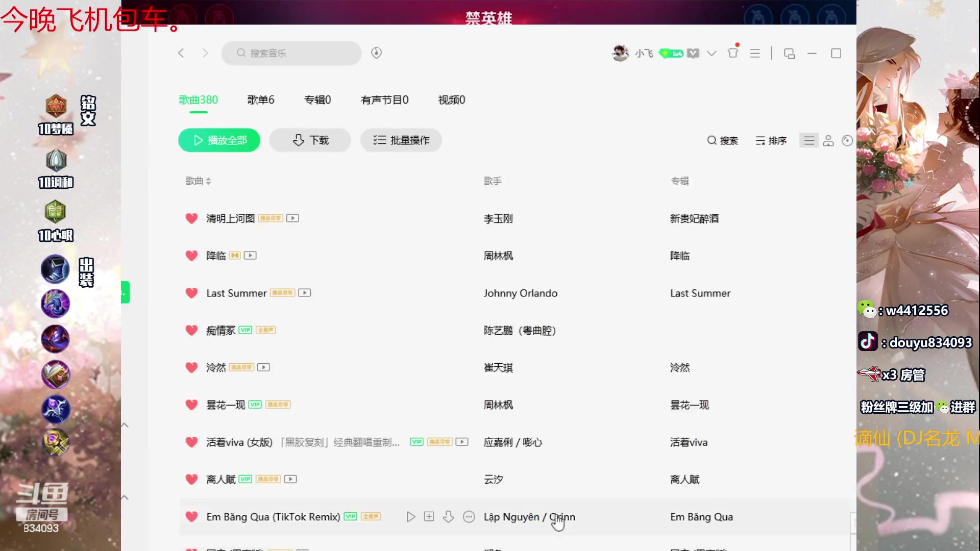Click the more options icon on Em Băng Qua row
This screenshot has height=551, width=980.
[469, 517]
